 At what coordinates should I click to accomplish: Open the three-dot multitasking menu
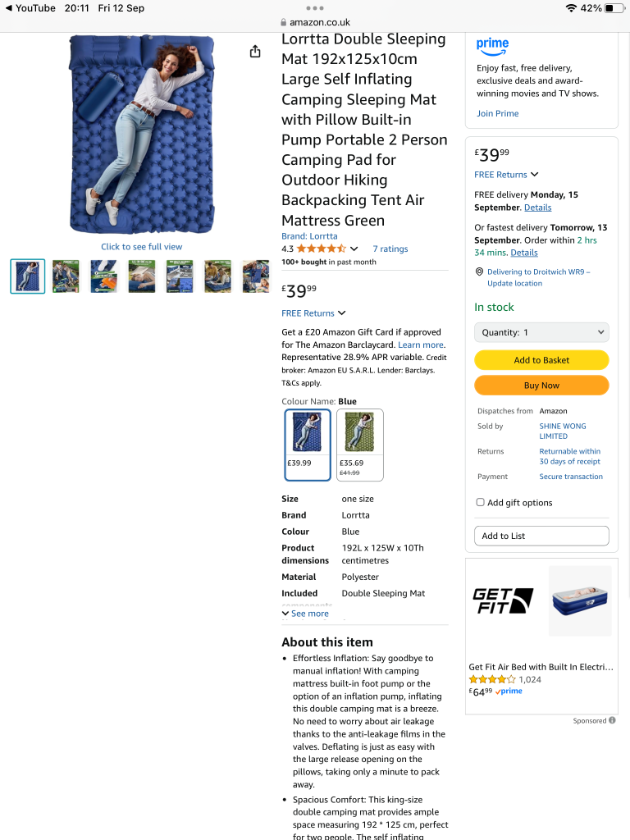pos(314,8)
